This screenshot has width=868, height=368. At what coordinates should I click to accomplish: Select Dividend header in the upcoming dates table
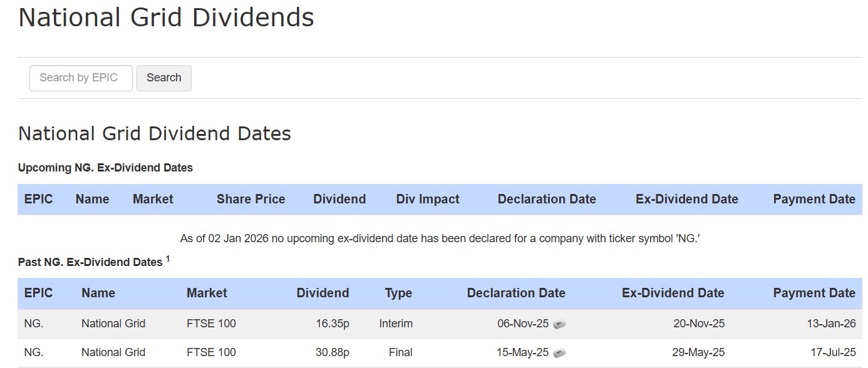(339, 200)
